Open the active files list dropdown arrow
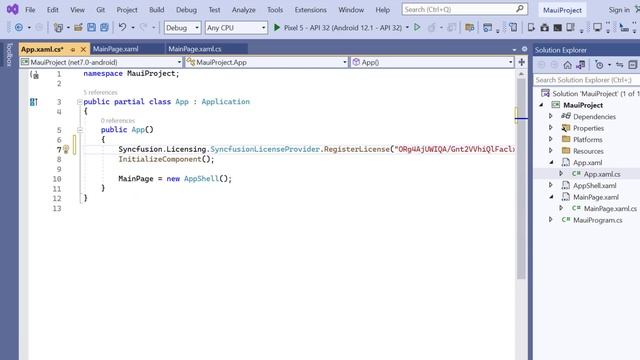Viewport: 640px width, 360px height. tap(514, 49)
